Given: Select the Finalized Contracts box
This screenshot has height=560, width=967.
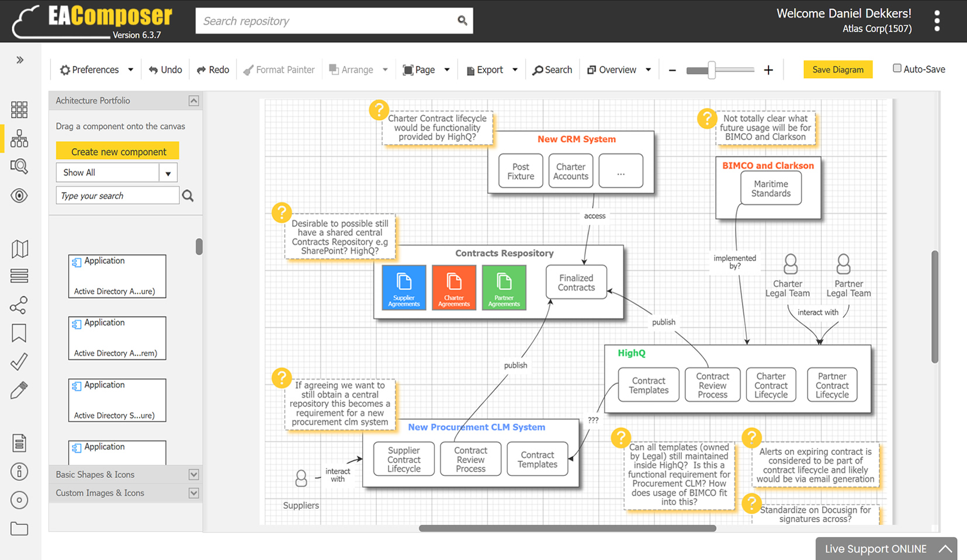Looking at the screenshot, I should (576, 283).
